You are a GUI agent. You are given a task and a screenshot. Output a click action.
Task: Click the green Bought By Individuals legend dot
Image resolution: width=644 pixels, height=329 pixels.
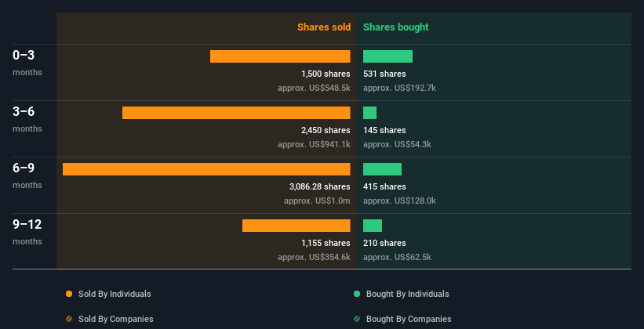357,294
